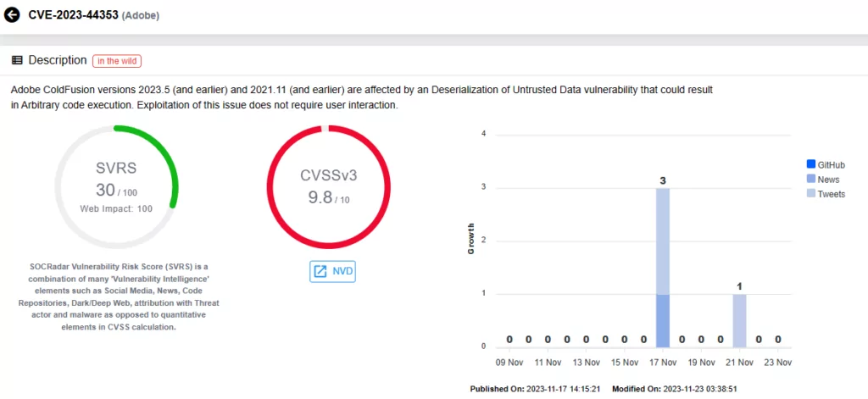Click the SVRS score gauge

116,187
